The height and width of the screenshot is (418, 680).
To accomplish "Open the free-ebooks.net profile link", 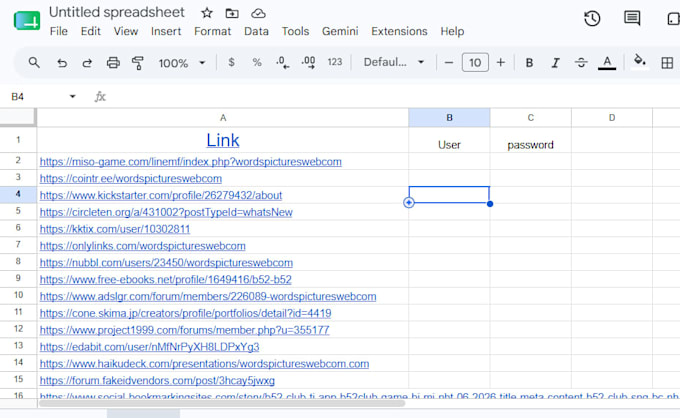I will [x=166, y=280].
